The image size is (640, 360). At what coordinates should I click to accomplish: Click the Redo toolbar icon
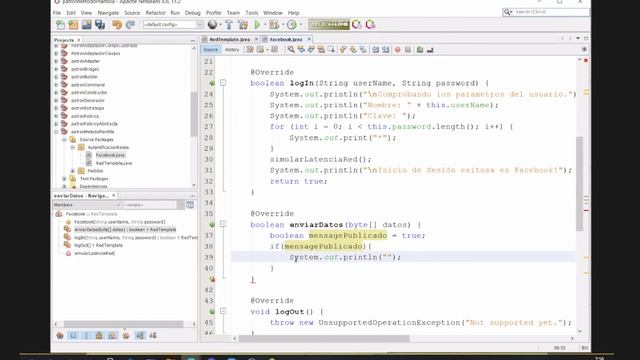point(131,24)
